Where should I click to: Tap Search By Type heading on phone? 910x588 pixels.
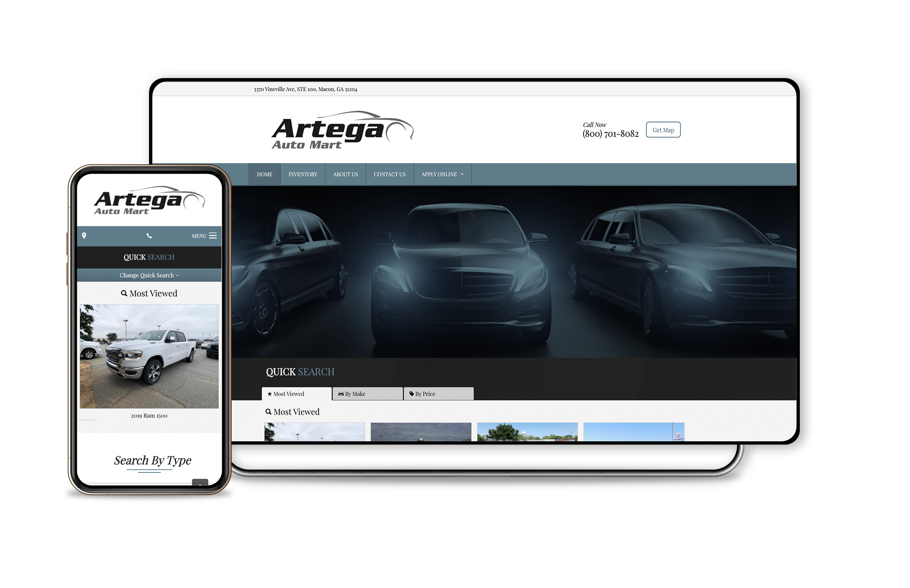tap(153, 460)
